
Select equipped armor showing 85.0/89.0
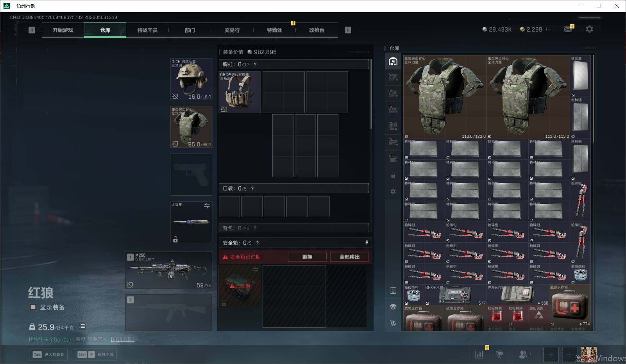(x=191, y=127)
